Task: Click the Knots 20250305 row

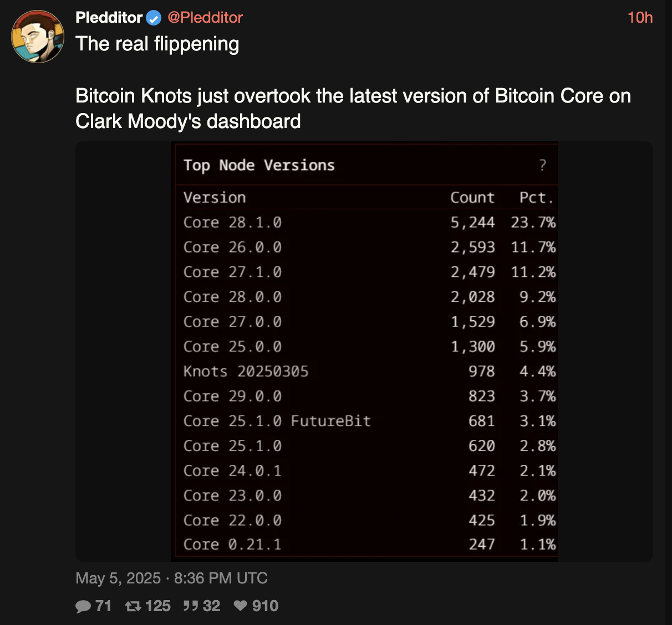Action: click(369, 371)
